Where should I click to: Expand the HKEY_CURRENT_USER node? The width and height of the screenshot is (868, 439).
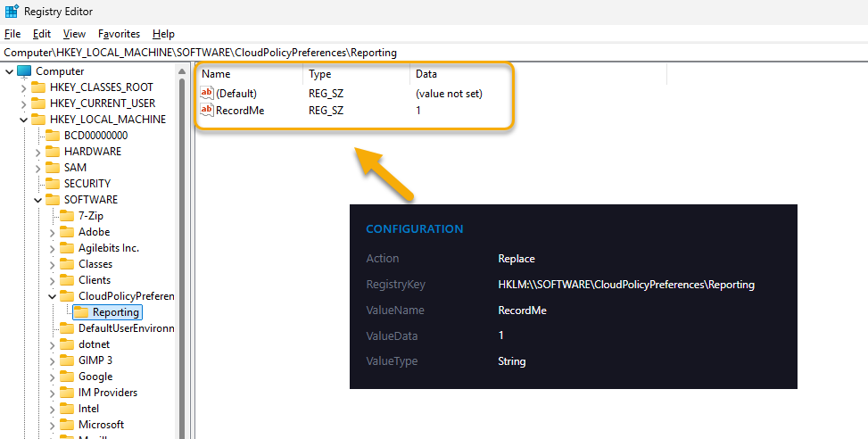pyautogui.click(x=23, y=104)
